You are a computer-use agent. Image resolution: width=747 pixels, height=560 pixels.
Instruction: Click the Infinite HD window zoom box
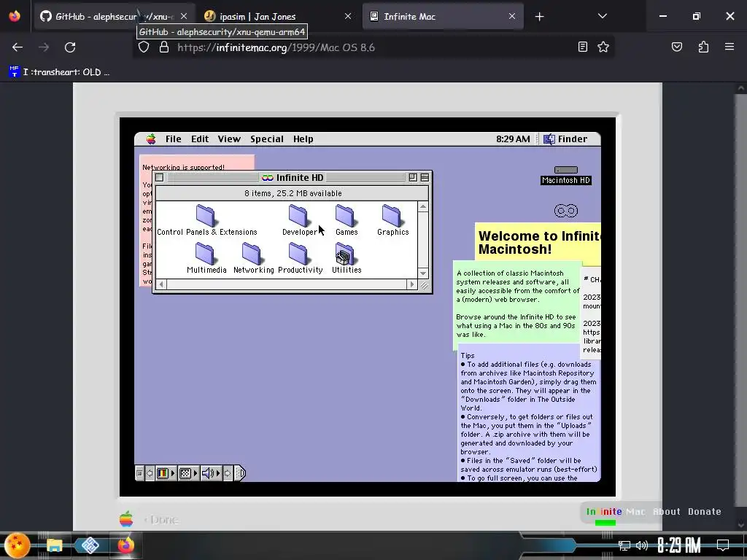point(413,178)
